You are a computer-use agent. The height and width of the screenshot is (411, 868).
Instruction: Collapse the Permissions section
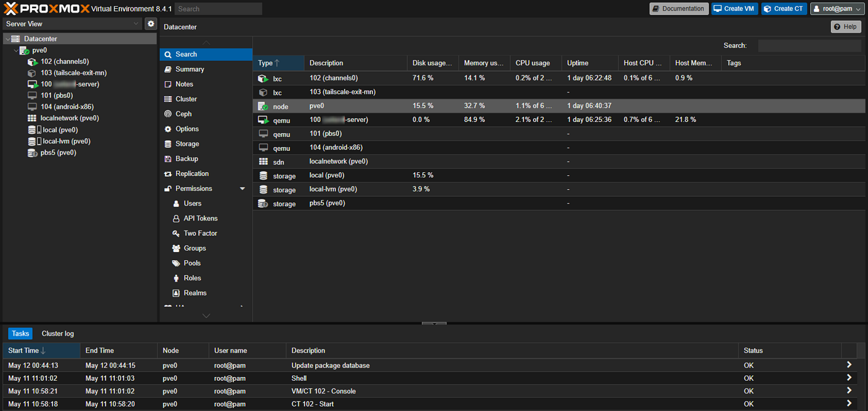[x=242, y=188]
